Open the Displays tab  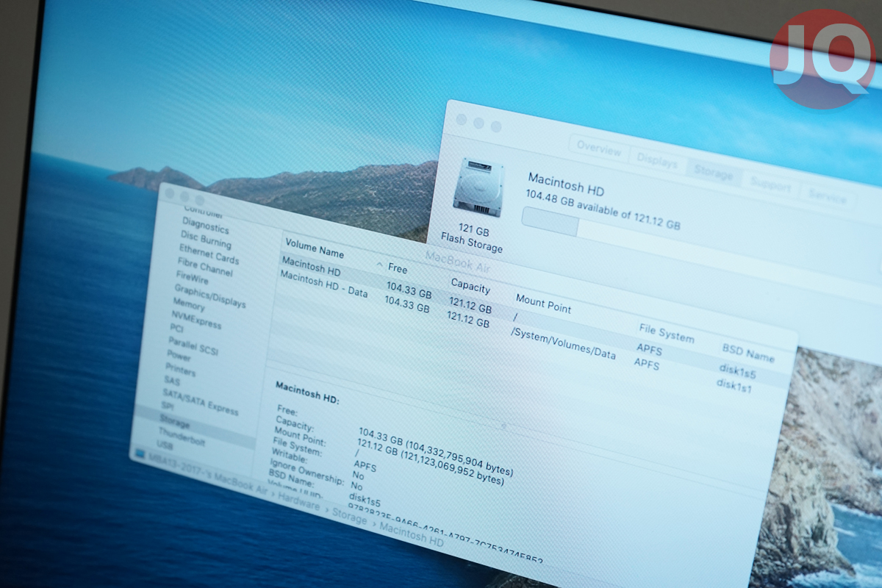coord(656,162)
